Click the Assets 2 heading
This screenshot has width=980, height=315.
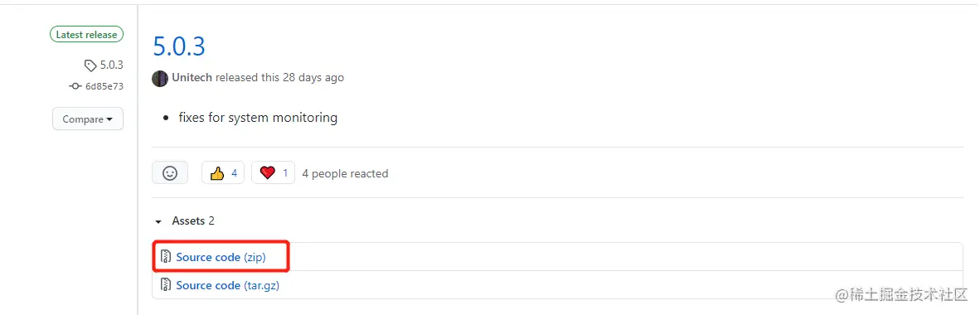(x=193, y=220)
